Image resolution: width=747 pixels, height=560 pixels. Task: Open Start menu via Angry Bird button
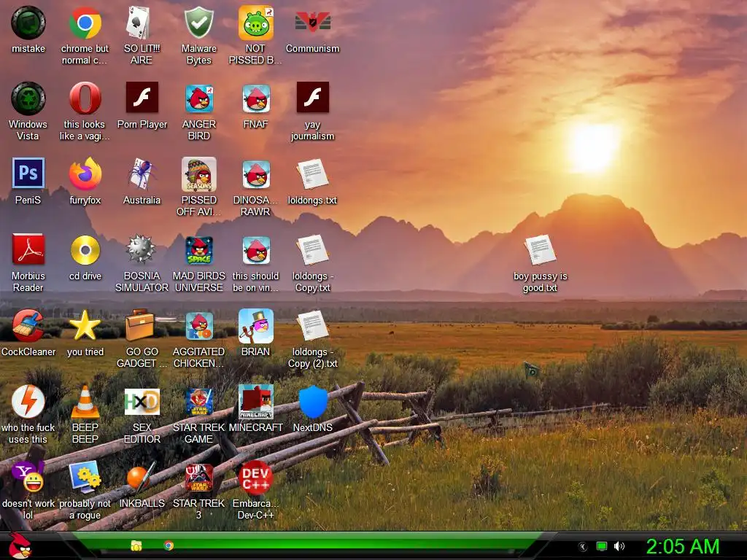pos(20,546)
